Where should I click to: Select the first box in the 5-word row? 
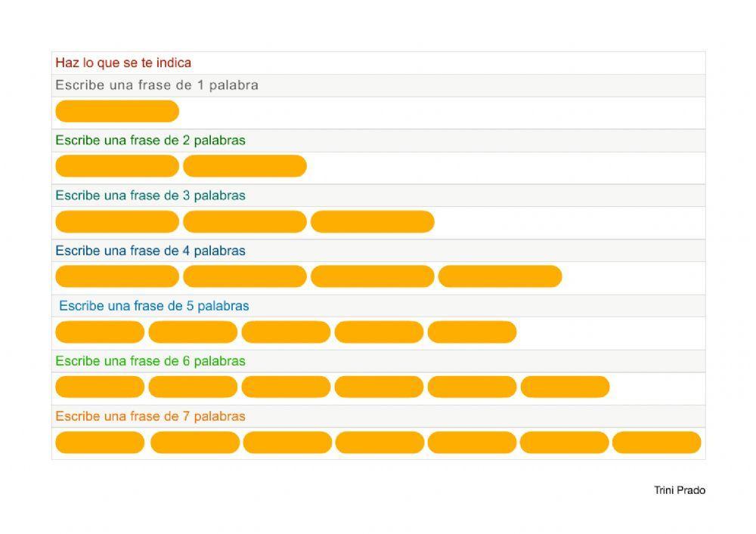100,332
